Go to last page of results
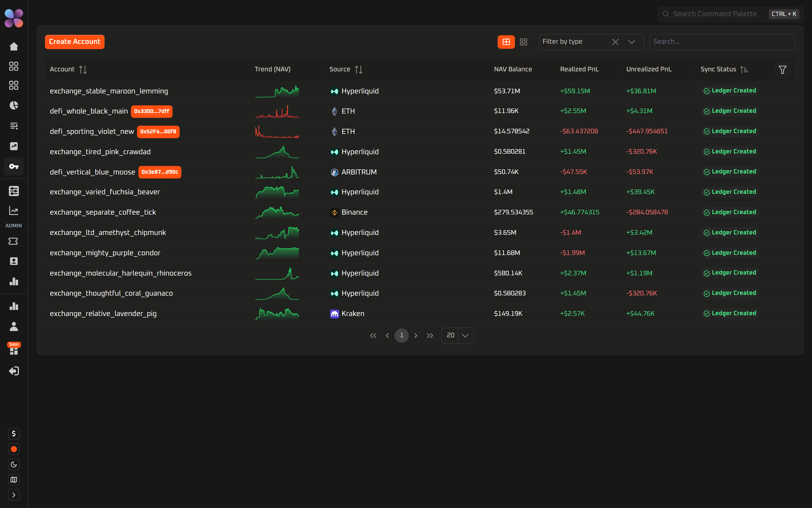 tap(430, 336)
